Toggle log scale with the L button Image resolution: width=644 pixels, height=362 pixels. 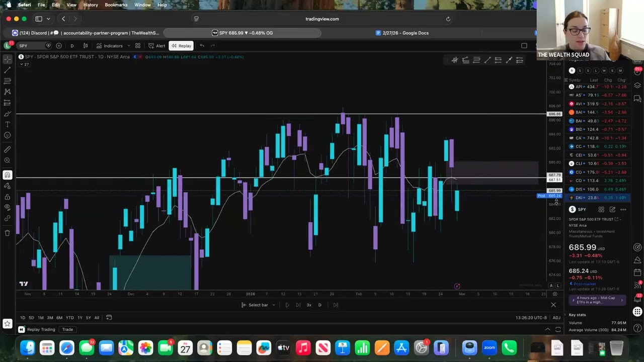click(x=557, y=286)
